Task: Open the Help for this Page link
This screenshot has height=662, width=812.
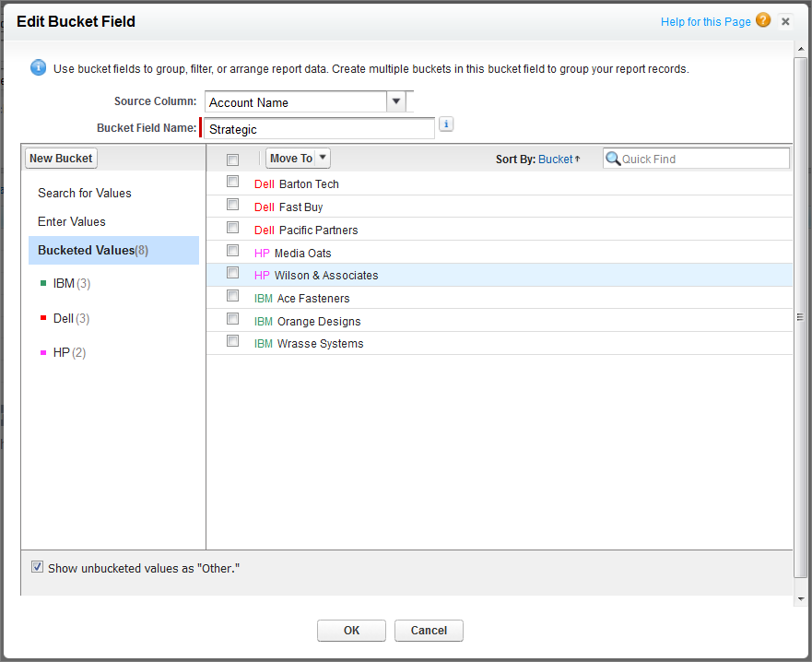Action: pos(705,22)
